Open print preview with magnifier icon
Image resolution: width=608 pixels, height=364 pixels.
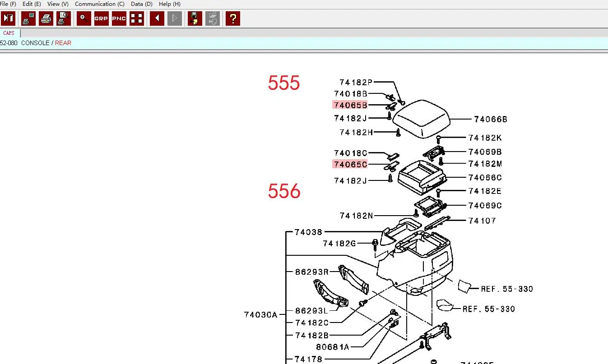coord(64,18)
